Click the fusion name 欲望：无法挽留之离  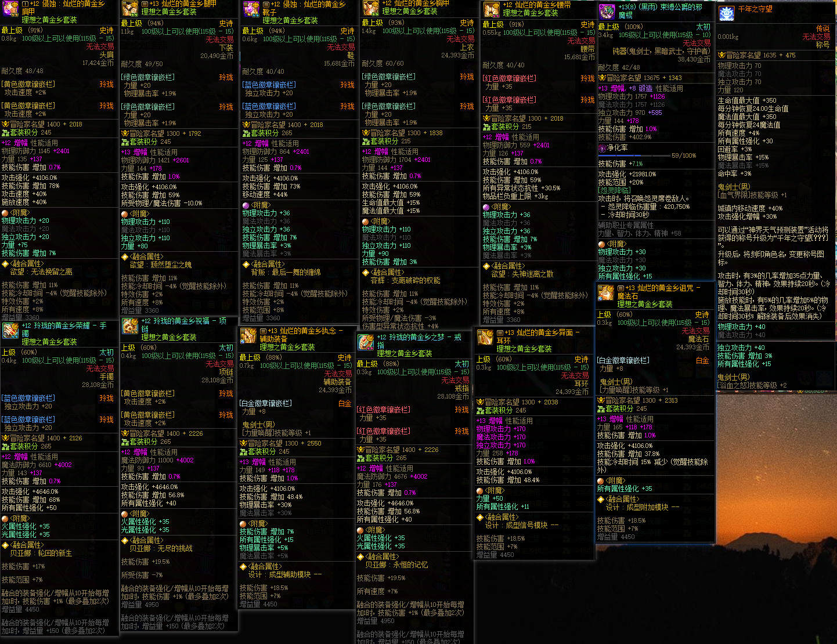coord(41,272)
